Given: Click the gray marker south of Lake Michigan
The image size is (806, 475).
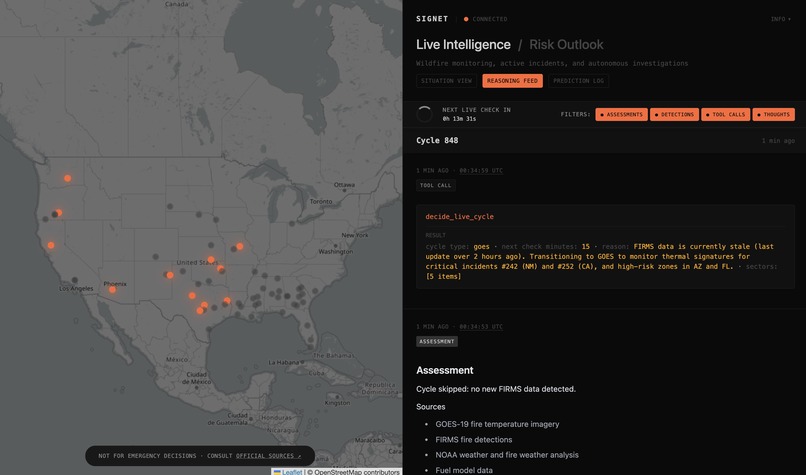Looking at the screenshot, I should pos(291,224).
